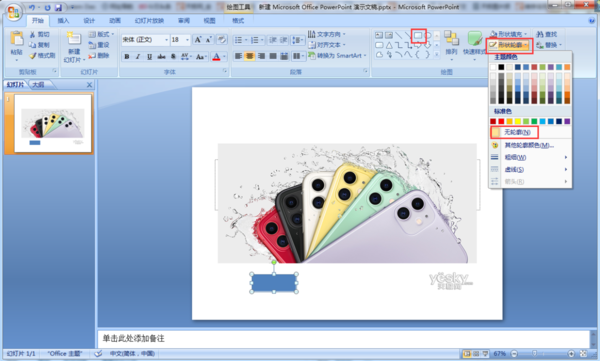Screen dimensions: 600x361
Task: Click the Arrange icon
Action: point(452,43)
